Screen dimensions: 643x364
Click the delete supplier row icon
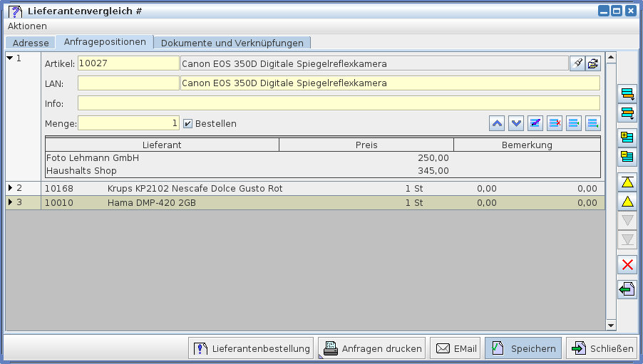(555, 123)
